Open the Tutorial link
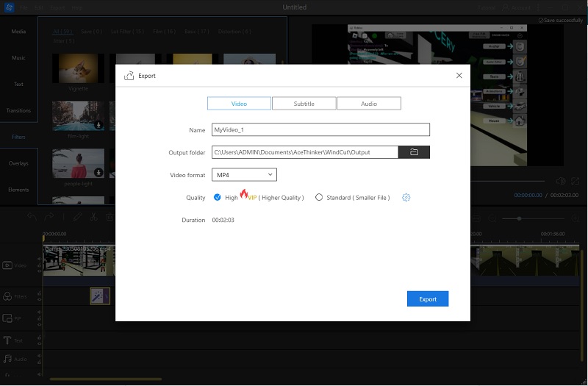Viewport: 588px width, 386px height. coord(487,7)
